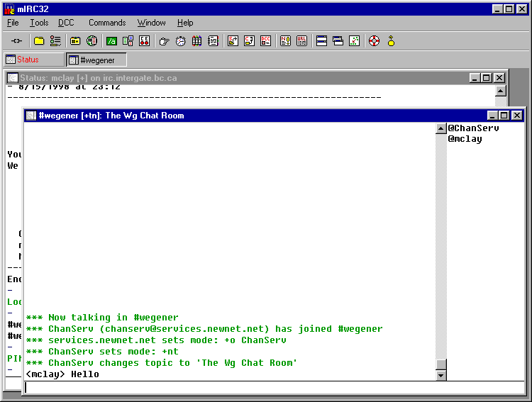Minimize the main mIRC32 window
The height and width of the screenshot is (402, 532).
click(497, 9)
